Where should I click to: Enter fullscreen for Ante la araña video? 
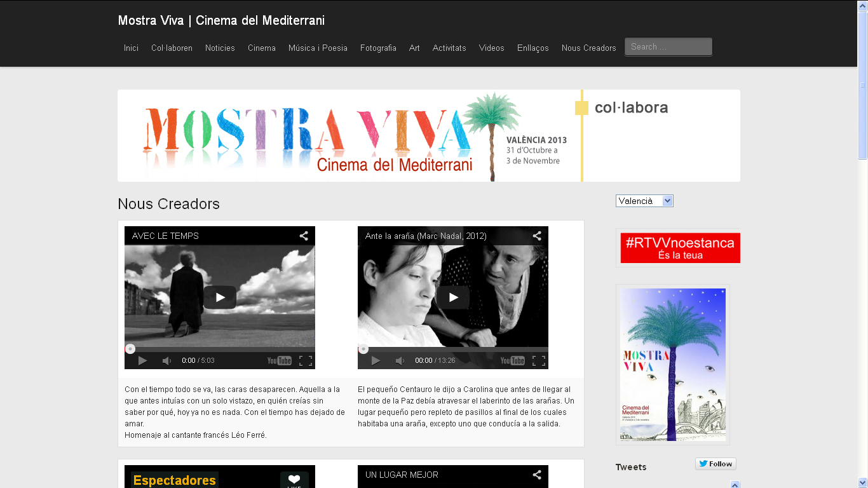[x=539, y=361]
